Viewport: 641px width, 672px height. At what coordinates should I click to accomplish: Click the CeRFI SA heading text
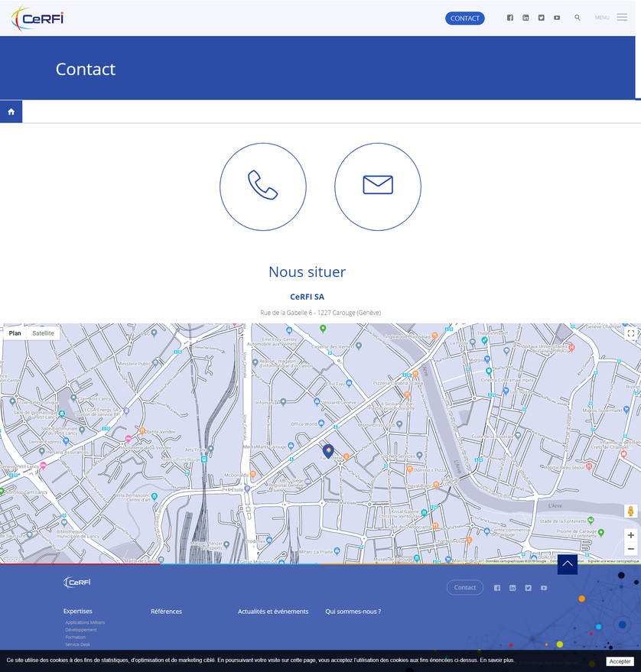[x=307, y=297]
